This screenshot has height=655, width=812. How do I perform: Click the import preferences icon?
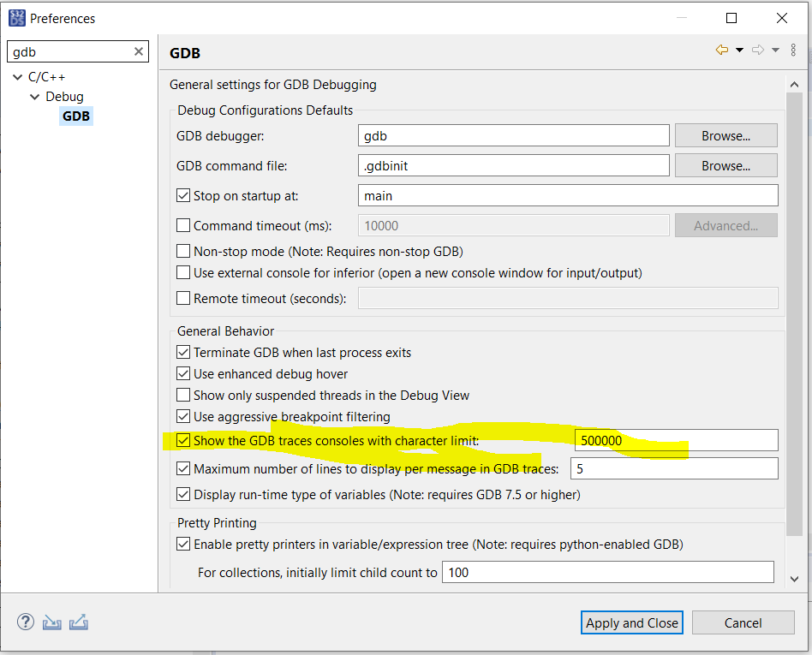coord(51,622)
